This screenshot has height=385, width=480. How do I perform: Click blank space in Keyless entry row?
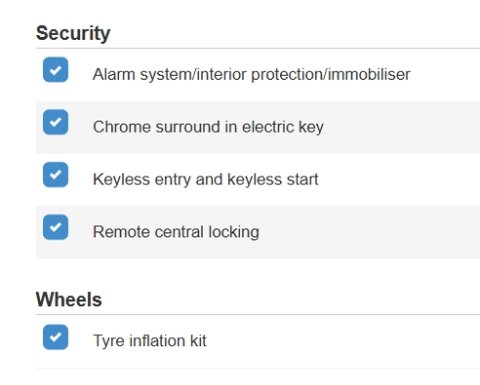(400, 180)
